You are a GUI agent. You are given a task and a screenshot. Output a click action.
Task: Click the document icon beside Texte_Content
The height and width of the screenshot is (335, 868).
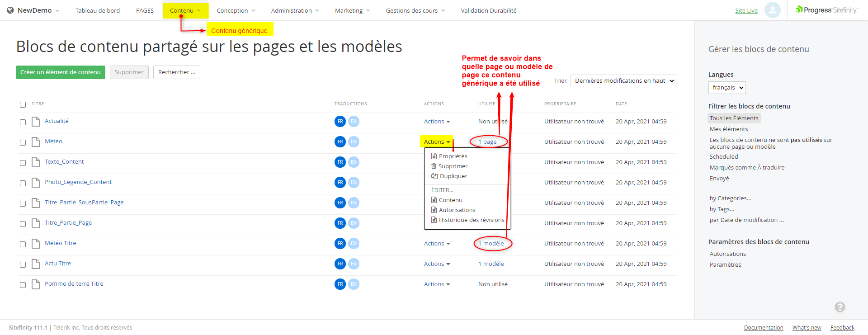[36, 162]
